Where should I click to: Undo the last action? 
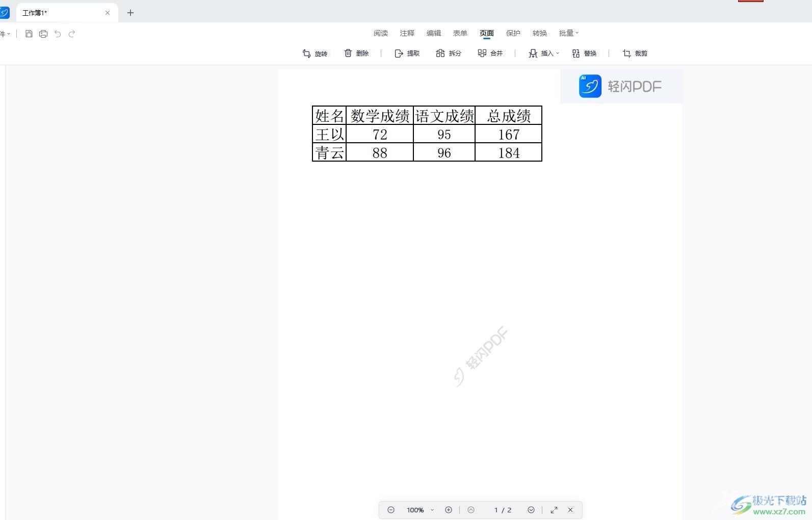58,34
